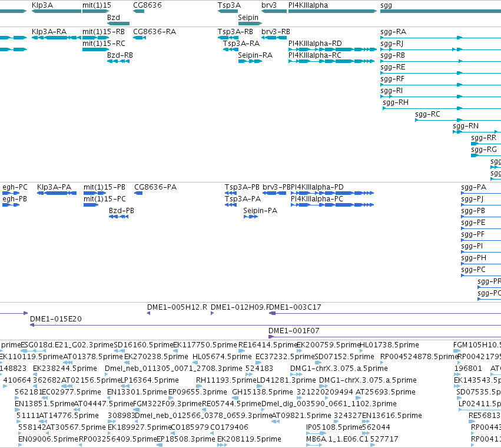501x448 pixels.
Task: Select transcript PI4KIIIalpha-RC
Action: click(x=315, y=55)
